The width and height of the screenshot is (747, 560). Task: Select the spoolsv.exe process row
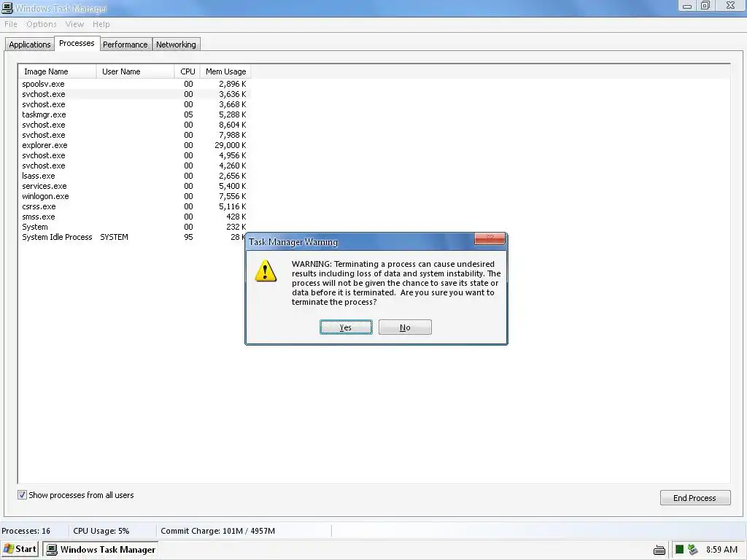(x=134, y=84)
